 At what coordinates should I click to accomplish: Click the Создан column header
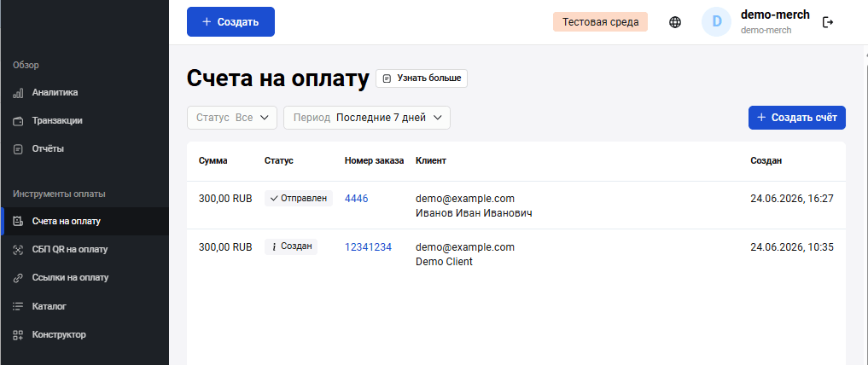[x=766, y=161]
